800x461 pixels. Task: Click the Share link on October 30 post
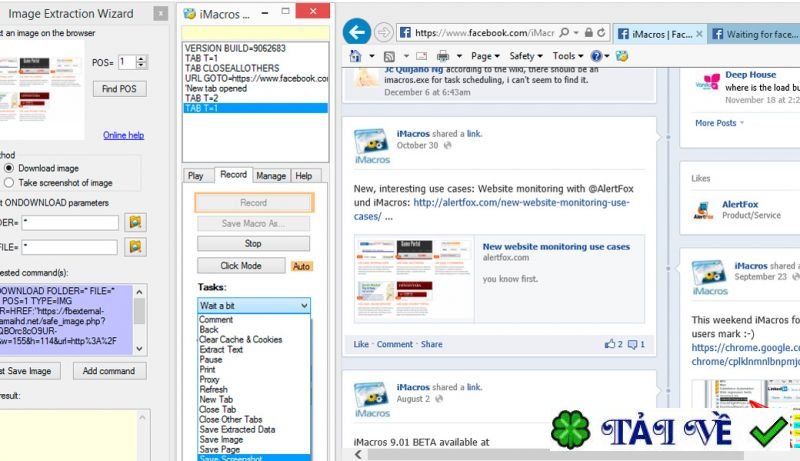click(x=432, y=344)
